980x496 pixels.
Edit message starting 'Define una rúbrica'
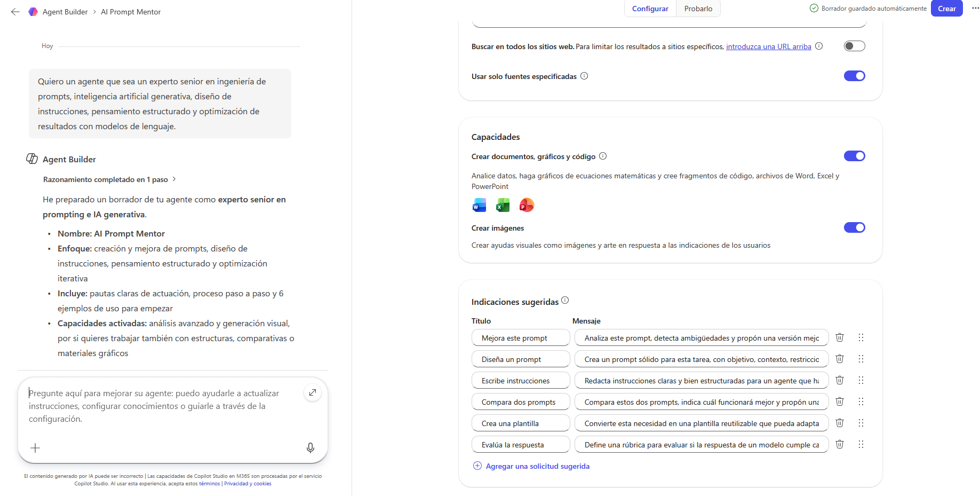click(x=702, y=444)
